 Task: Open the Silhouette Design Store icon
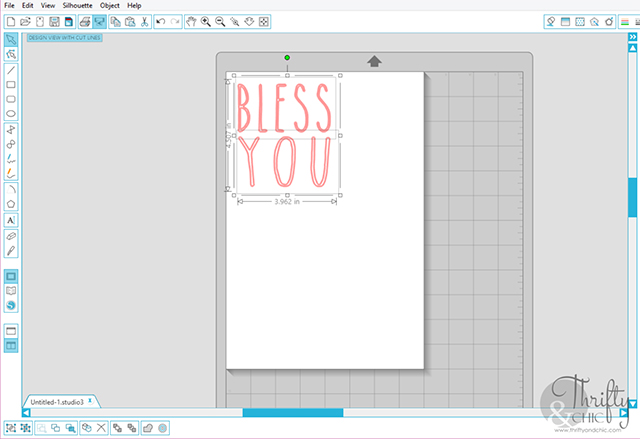click(x=11, y=305)
